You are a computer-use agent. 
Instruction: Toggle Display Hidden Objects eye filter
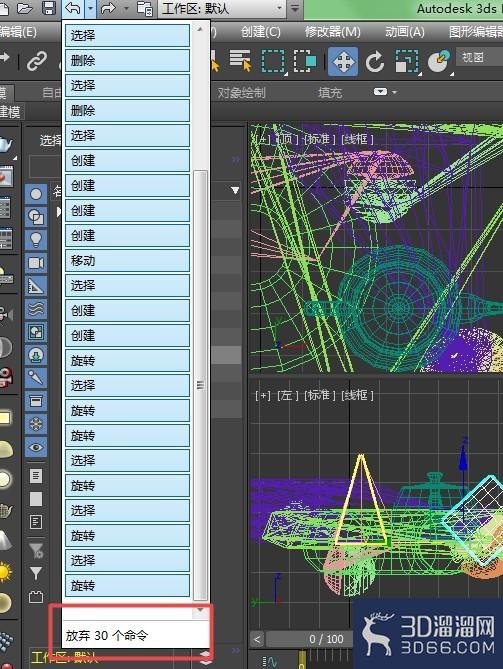click(x=36, y=448)
